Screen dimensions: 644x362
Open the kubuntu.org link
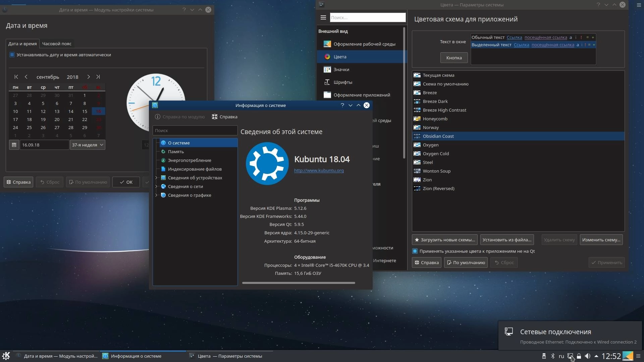pyautogui.click(x=319, y=170)
